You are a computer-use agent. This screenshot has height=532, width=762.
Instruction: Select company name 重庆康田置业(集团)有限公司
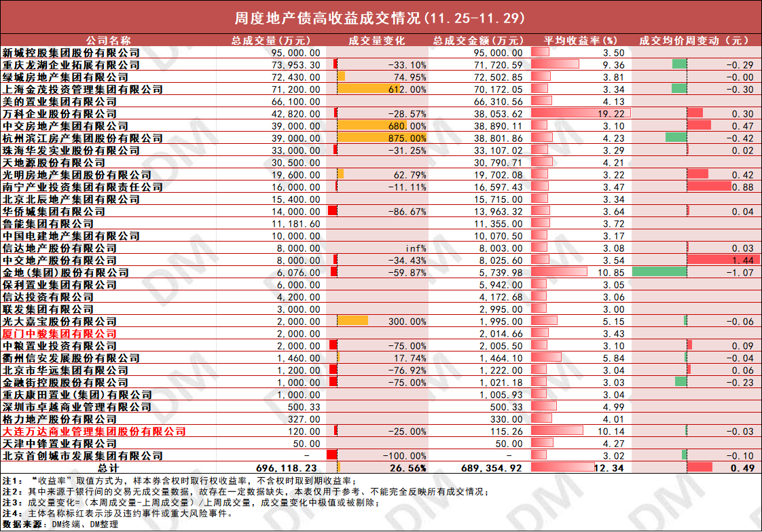(77, 395)
